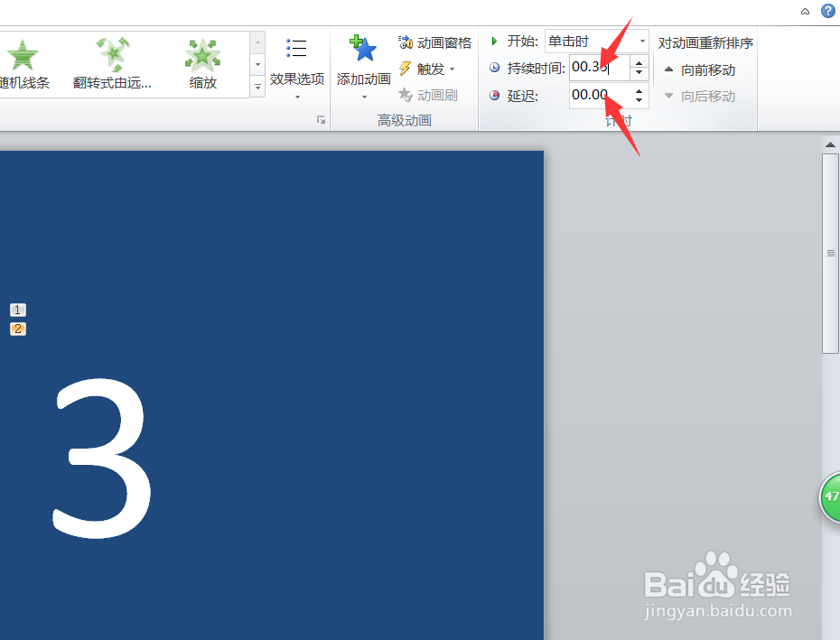The width and height of the screenshot is (840, 640).
Task: Select the Random Bars animation effect
Action: [24, 64]
